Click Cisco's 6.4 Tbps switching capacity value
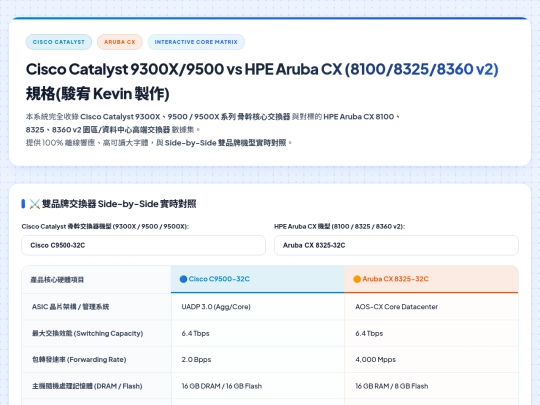Screen dimensions: 540x405 (x=195, y=333)
